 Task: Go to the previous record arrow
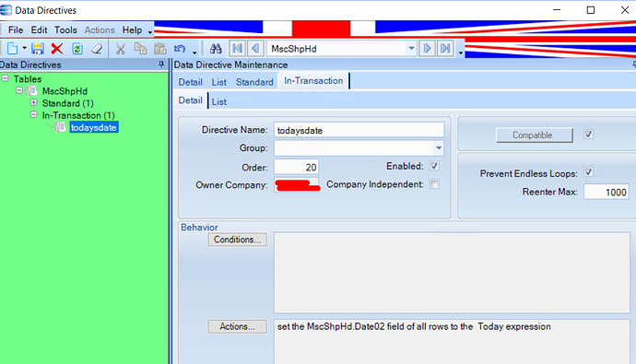click(x=255, y=49)
